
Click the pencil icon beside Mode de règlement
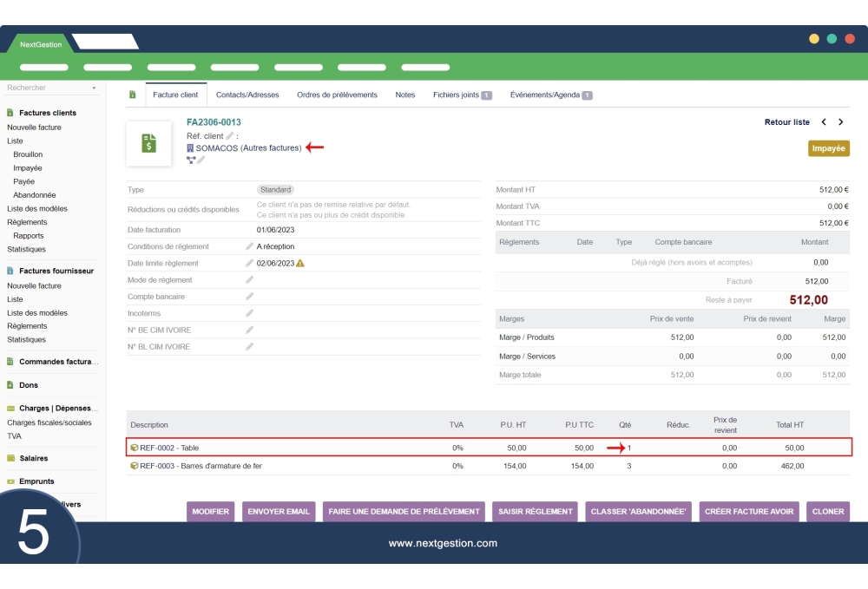coord(250,278)
